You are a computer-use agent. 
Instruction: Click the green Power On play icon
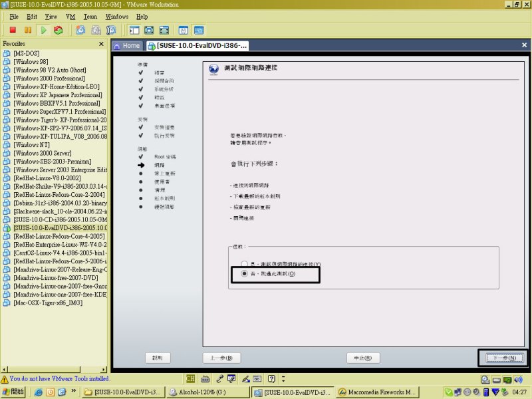click(x=44, y=30)
